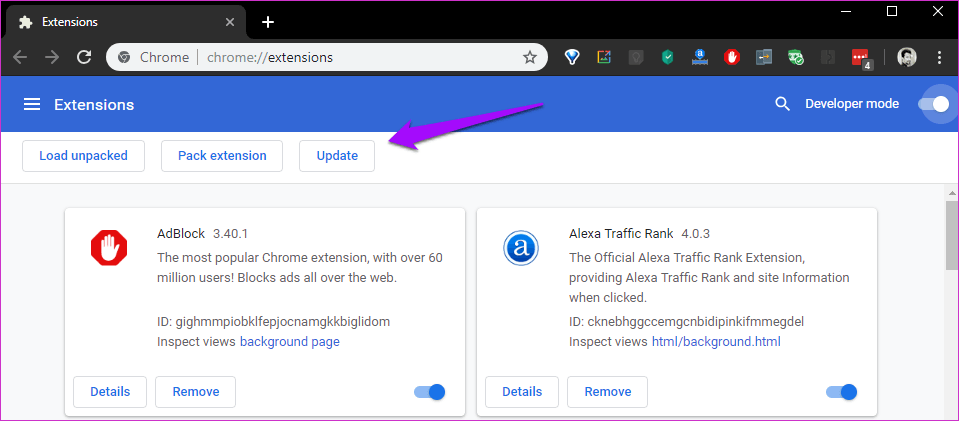
Task: Click the Alexa ID cknebhggccemgcnbidipinkifmmegdel text
Action: [686, 321]
